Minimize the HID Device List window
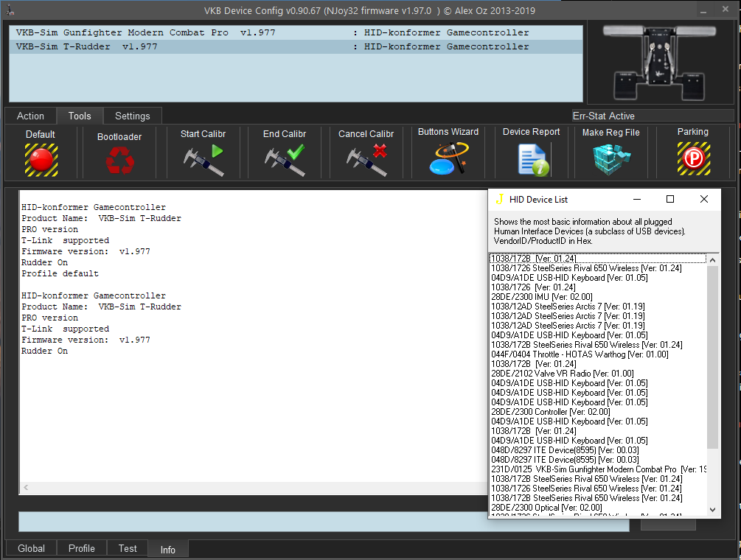Image resolution: width=741 pixels, height=560 pixels. click(x=637, y=199)
